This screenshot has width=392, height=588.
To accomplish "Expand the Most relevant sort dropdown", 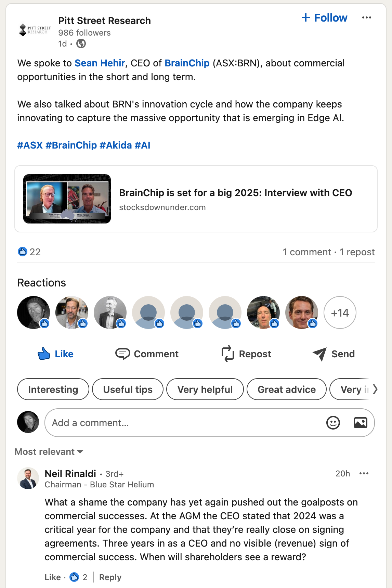I will click(49, 452).
